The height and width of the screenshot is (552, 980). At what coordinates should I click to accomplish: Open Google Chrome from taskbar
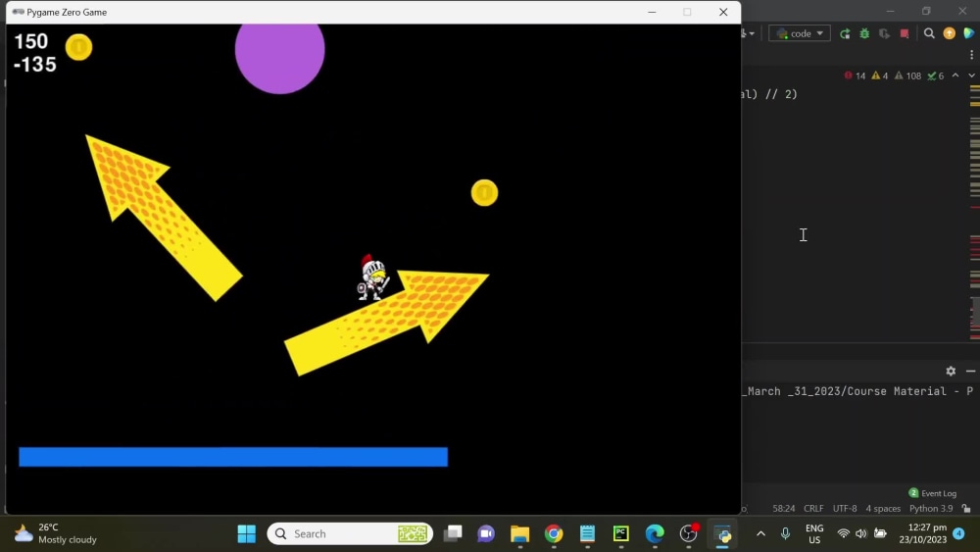553,534
